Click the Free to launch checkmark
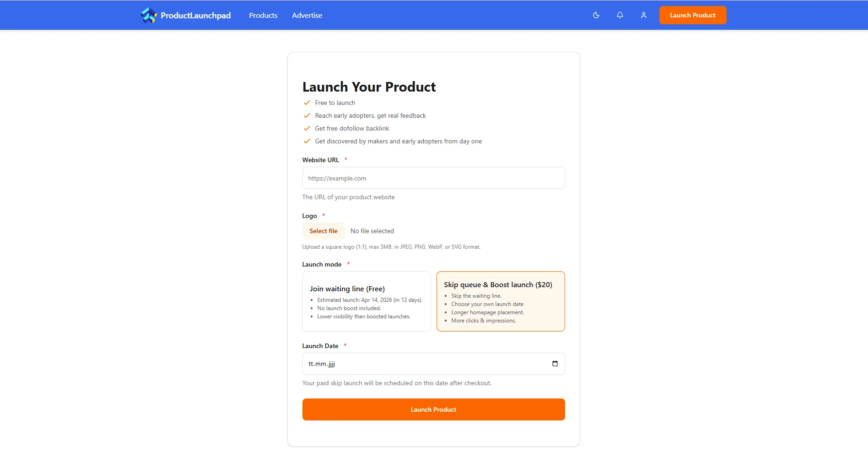868x469 pixels. (x=307, y=103)
